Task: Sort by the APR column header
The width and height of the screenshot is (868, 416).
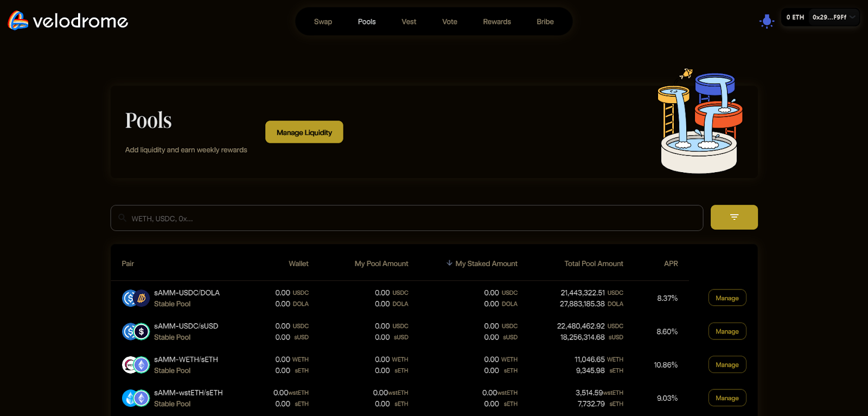Action: click(x=671, y=263)
